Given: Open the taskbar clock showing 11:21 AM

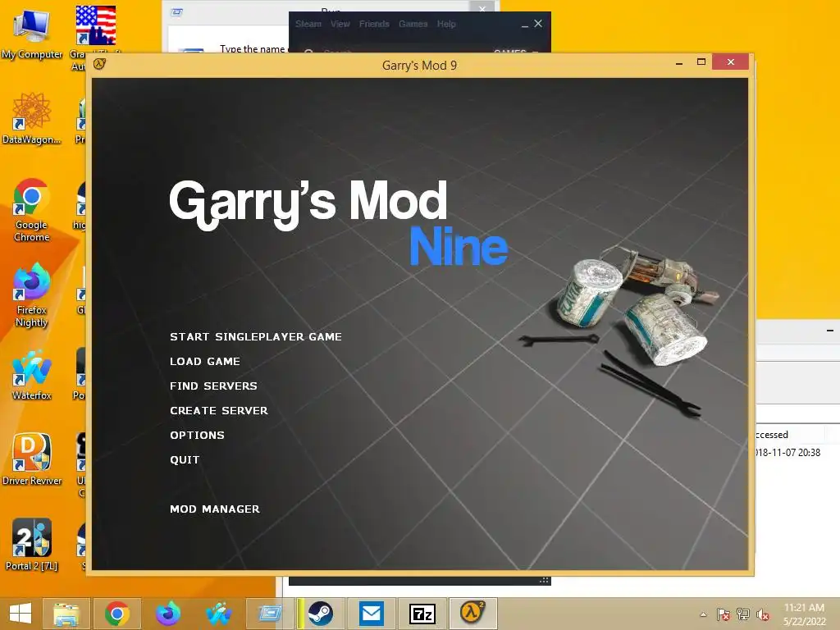Looking at the screenshot, I should click(804, 614).
